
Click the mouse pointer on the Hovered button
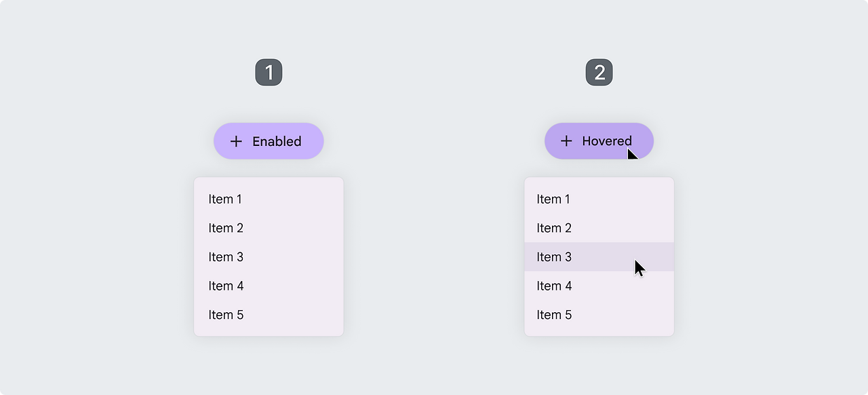[x=632, y=154]
